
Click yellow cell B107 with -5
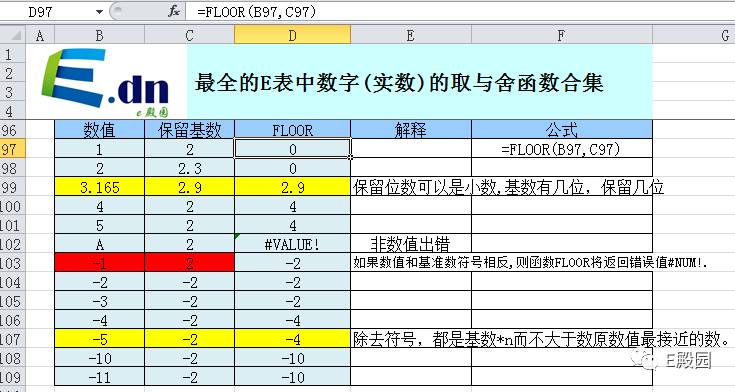coord(99,339)
